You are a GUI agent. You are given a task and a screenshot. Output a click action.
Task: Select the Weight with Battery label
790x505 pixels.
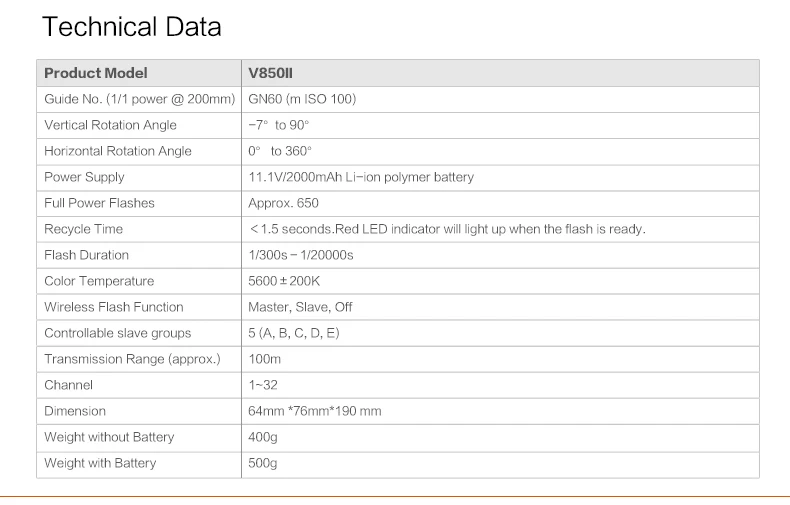[x=100, y=463]
